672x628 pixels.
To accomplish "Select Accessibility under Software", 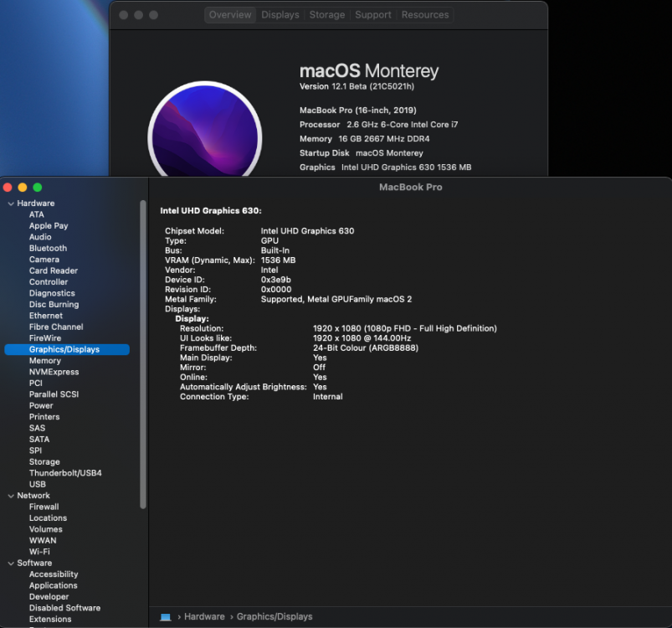I will coord(54,574).
